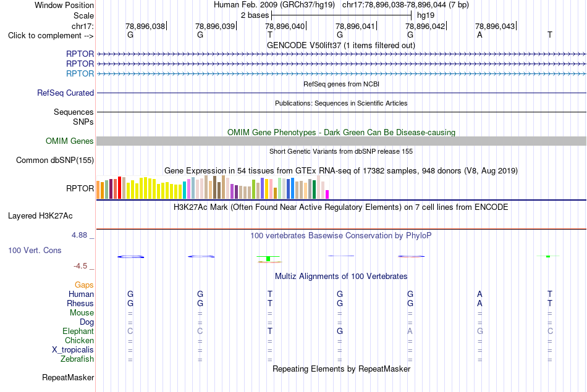Open the Layered H3K27Ac track label
The height and width of the screenshot is (392, 587).
point(40,216)
